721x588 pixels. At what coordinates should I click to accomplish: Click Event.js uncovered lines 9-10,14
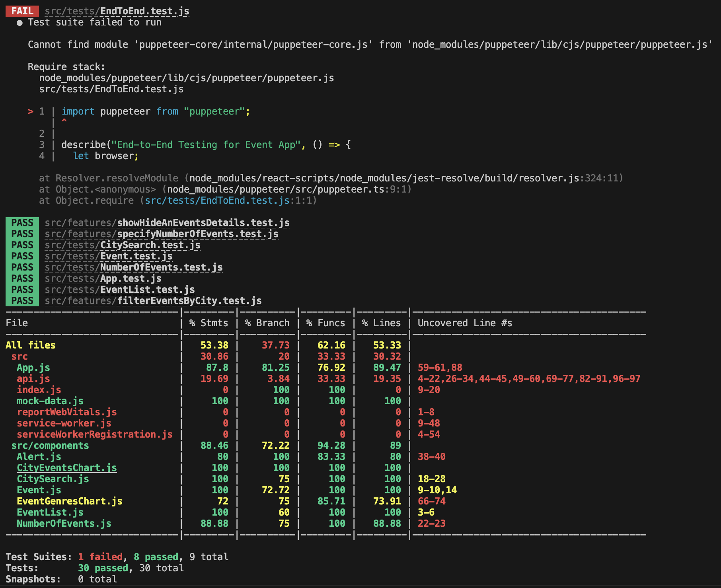pyautogui.click(x=437, y=490)
